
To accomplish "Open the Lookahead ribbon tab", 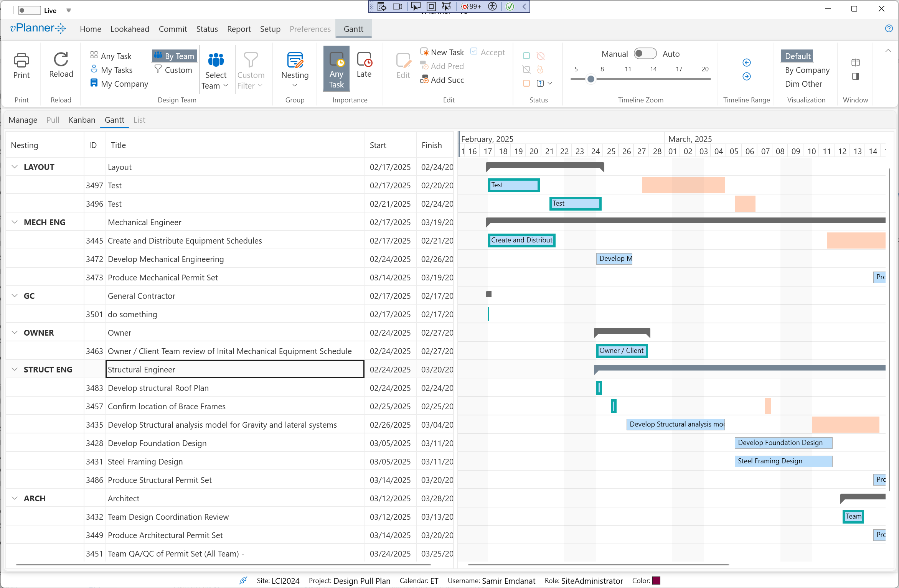I will click(130, 29).
